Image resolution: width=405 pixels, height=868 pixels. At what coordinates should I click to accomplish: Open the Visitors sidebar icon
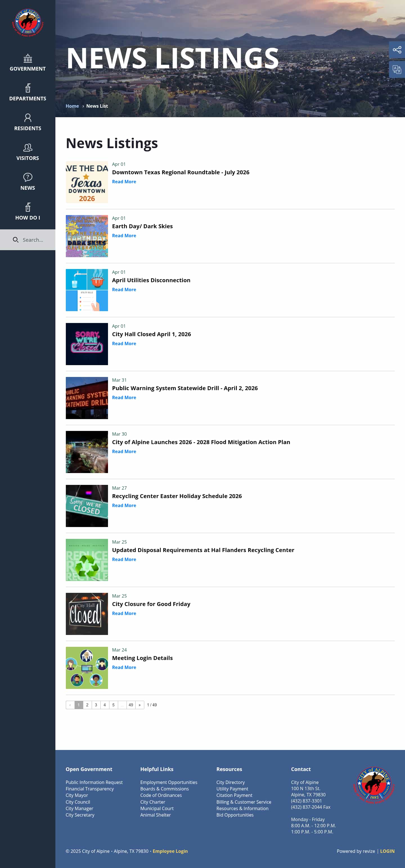[x=28, y=148]
